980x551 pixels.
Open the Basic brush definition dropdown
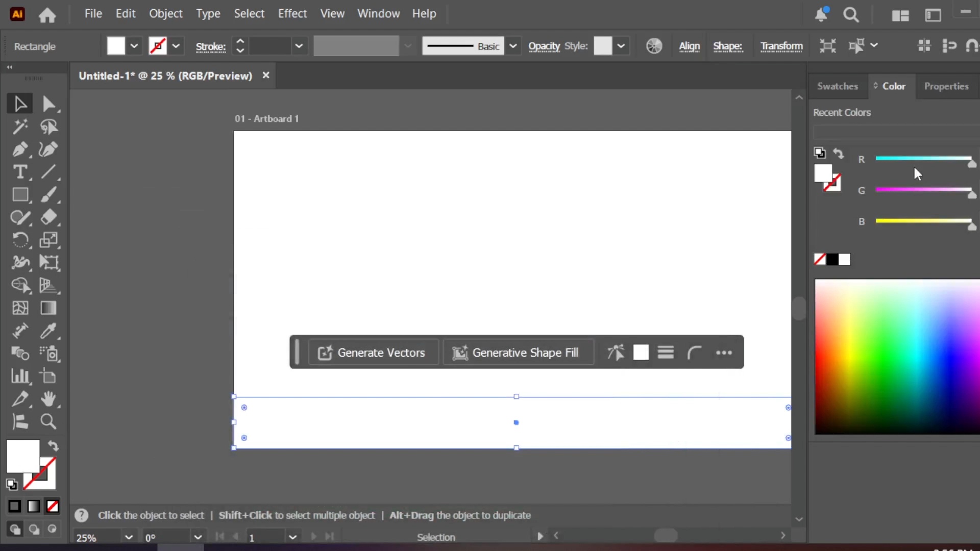click(x=512, y=46)
